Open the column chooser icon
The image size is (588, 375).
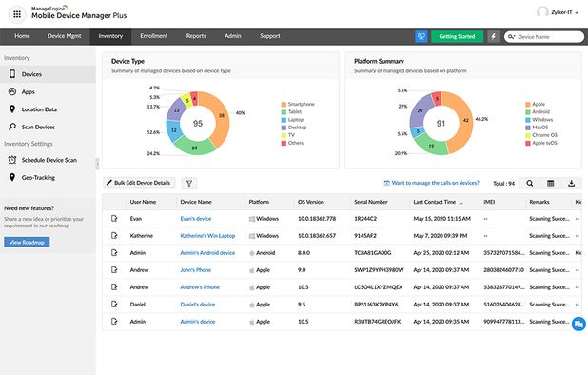[550, 183]
